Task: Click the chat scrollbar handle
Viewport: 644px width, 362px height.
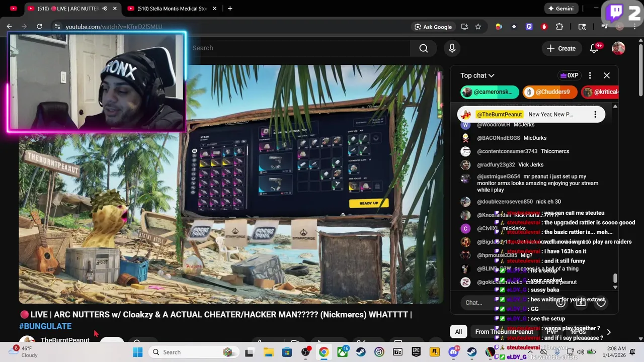Action: coord(615,279)
